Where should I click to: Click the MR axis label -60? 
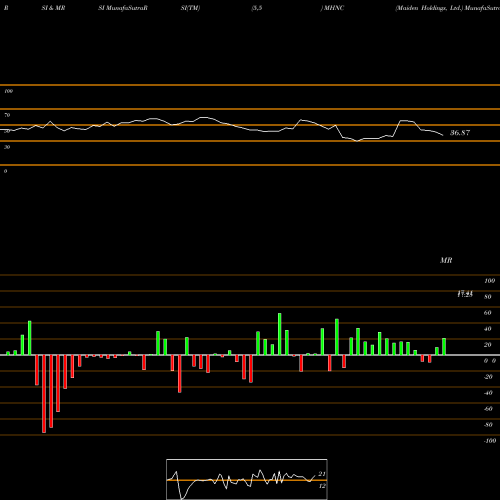point(488,409)
